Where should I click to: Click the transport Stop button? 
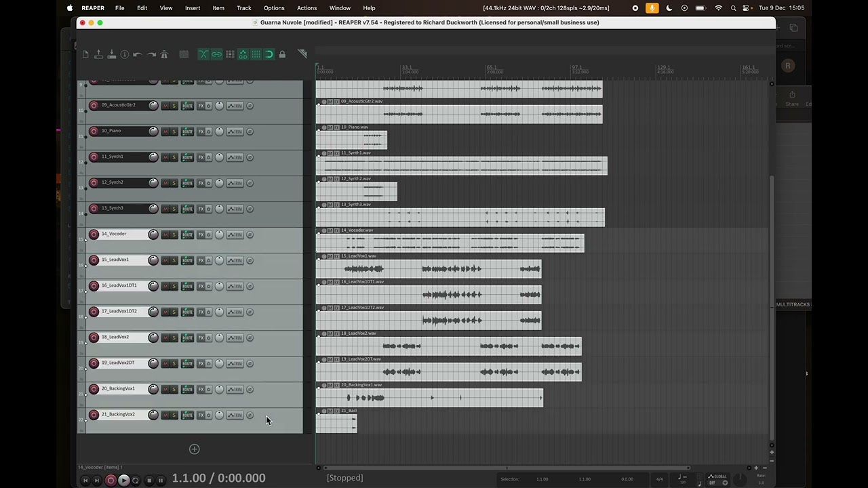[x=149, y=481]
